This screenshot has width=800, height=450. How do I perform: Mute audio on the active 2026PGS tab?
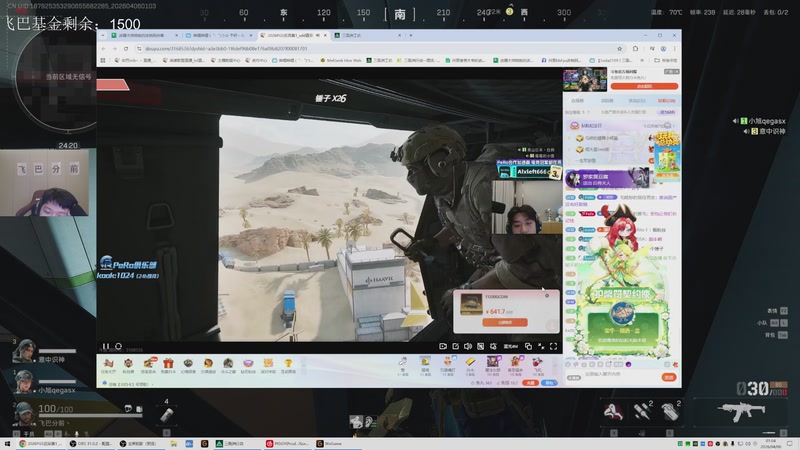[x=317, y=35]
